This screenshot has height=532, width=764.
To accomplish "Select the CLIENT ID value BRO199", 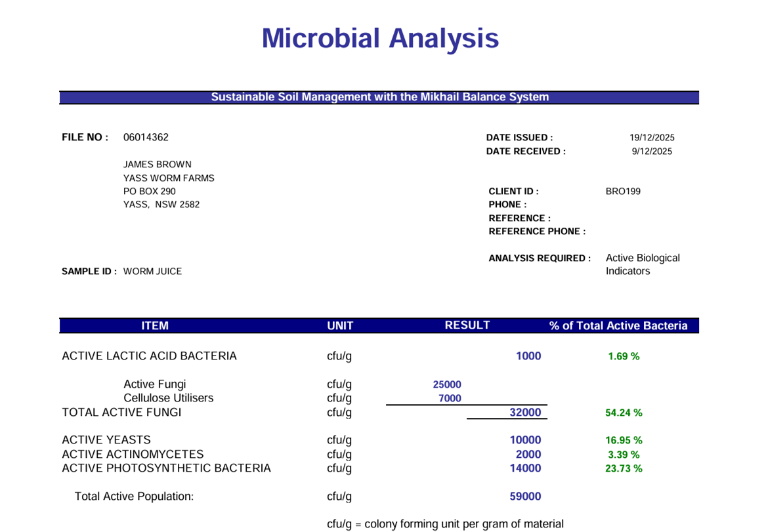I will pos(621,191).
